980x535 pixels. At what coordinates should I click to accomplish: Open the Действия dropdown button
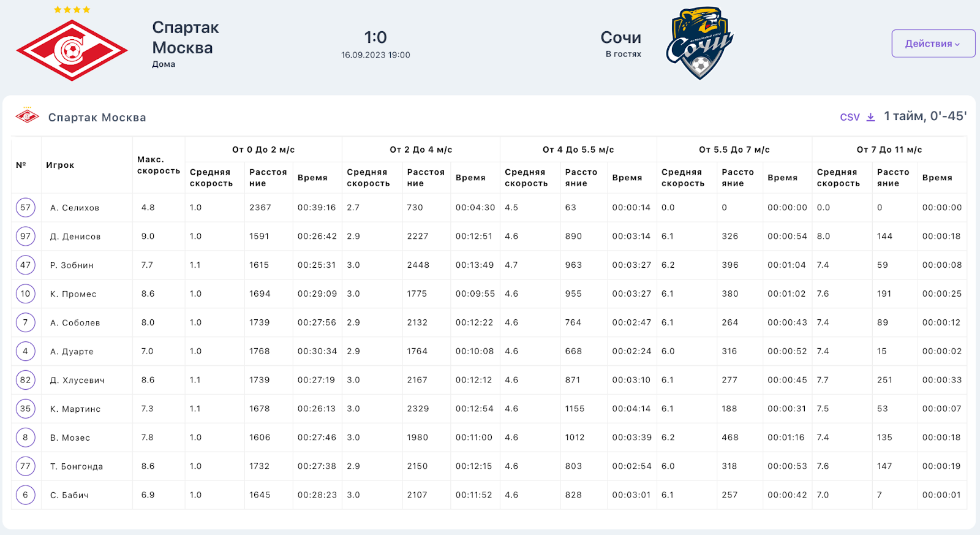[933, 44]
